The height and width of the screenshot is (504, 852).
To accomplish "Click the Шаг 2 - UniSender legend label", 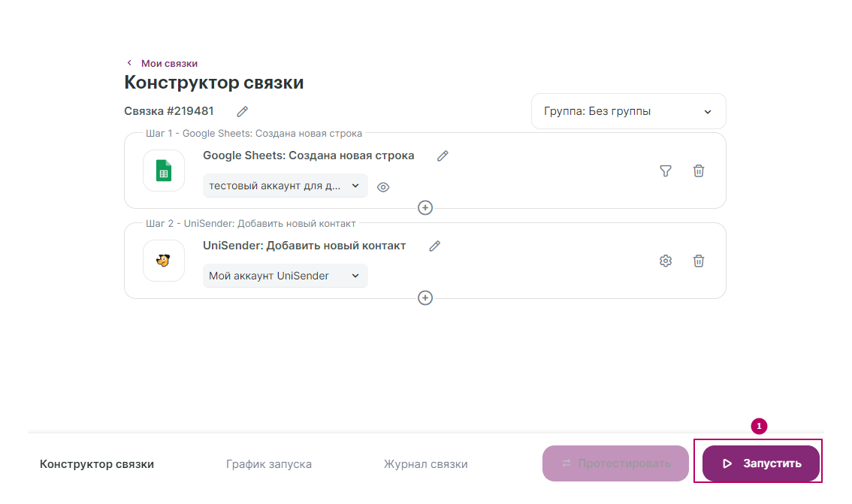I will point(250,224).
